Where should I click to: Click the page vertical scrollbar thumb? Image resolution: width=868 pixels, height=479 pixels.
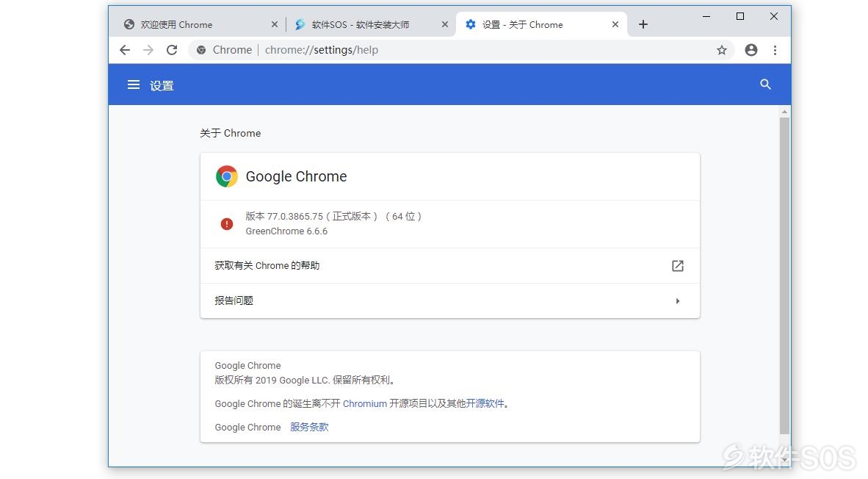pyautogui.click(x=784, y=275)
